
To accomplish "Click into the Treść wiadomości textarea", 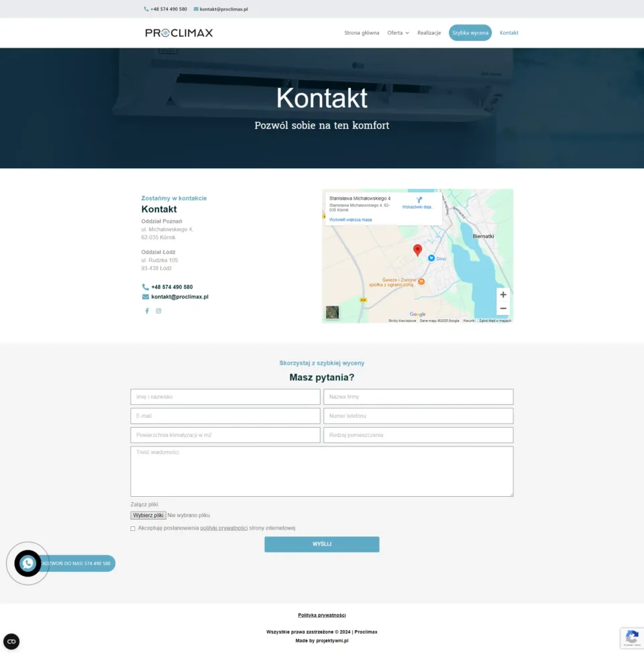I will [x=322, y=471].
